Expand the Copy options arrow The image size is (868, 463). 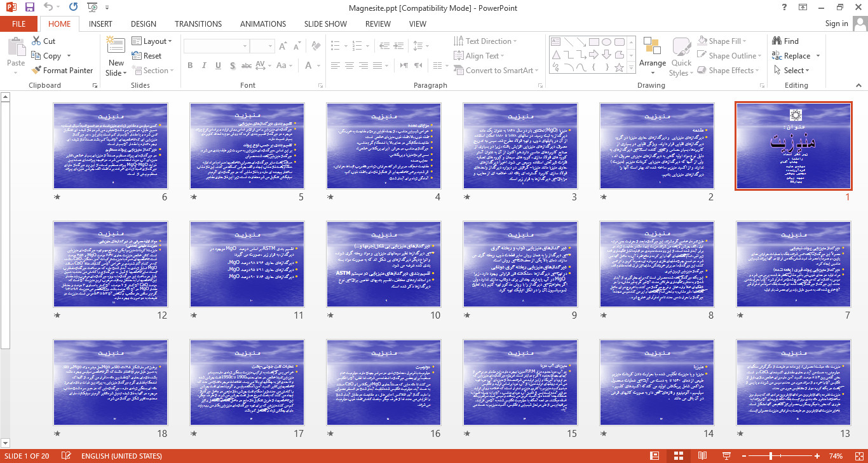(69, 56)
